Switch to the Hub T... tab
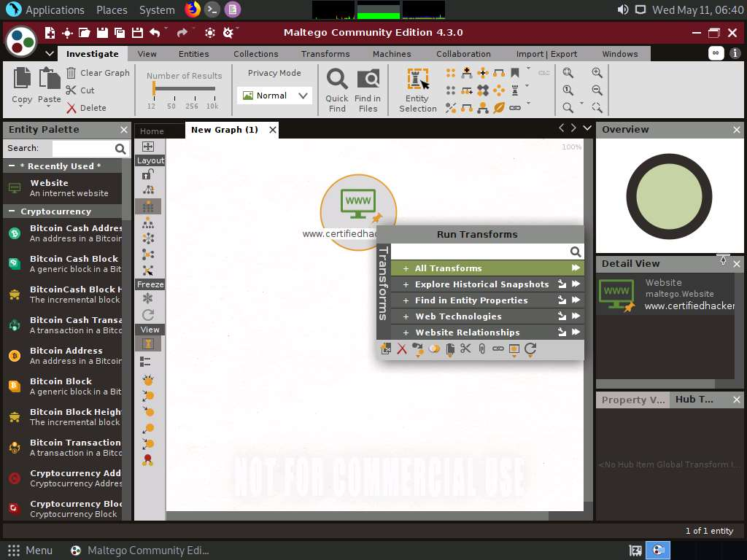The height and width of the screenshot is (560, 747). [694, 400]
